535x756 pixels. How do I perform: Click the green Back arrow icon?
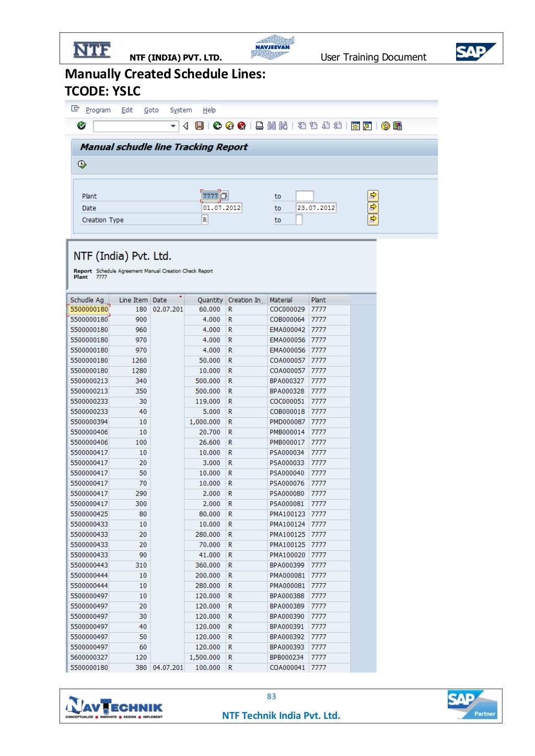tap(217, 126)
